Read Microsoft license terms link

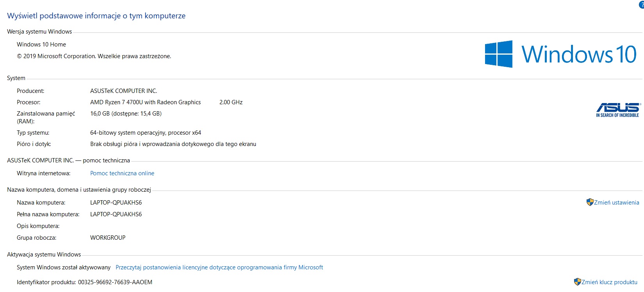[219, 267]
